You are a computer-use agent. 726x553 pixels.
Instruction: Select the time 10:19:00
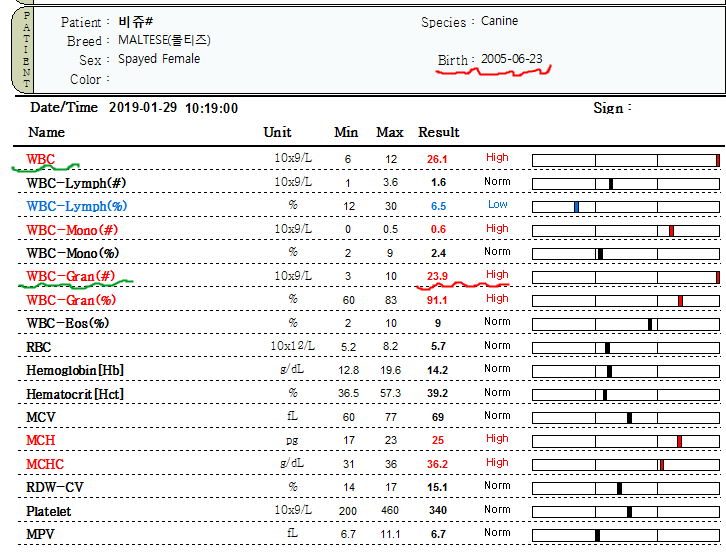click(212, 108)
